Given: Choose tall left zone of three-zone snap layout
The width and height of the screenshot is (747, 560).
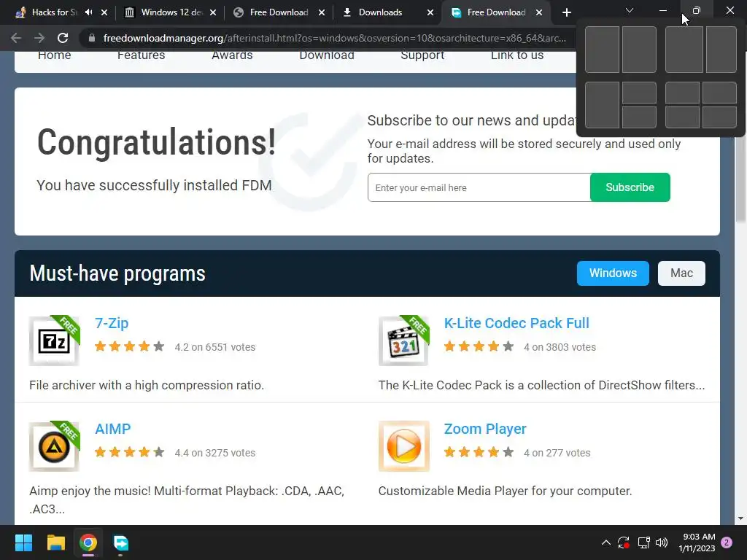Looking at the screenshot, I should [602, 105].
